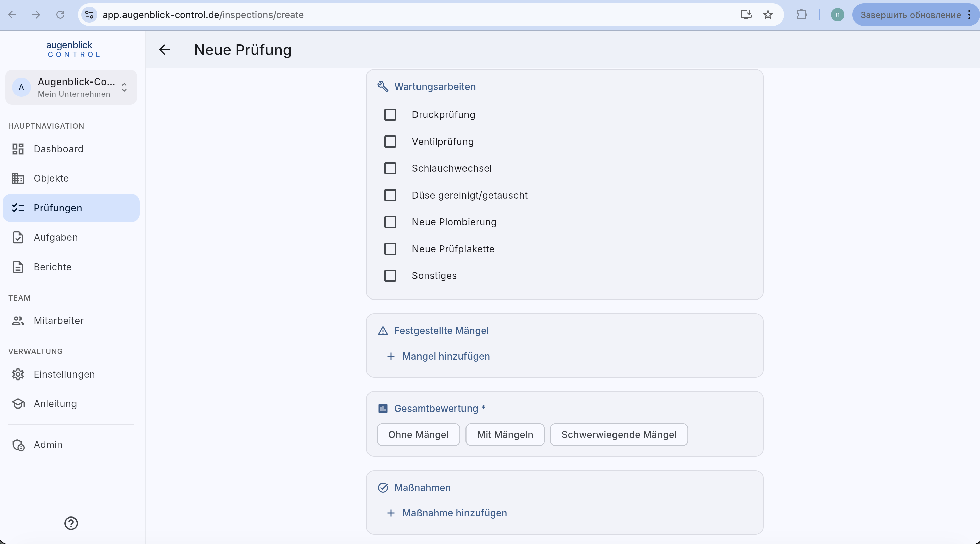The height and width of the screenshot is (544, 980).
Task: Check the Druckprüfung checkbox
Action: click(390, 115)
